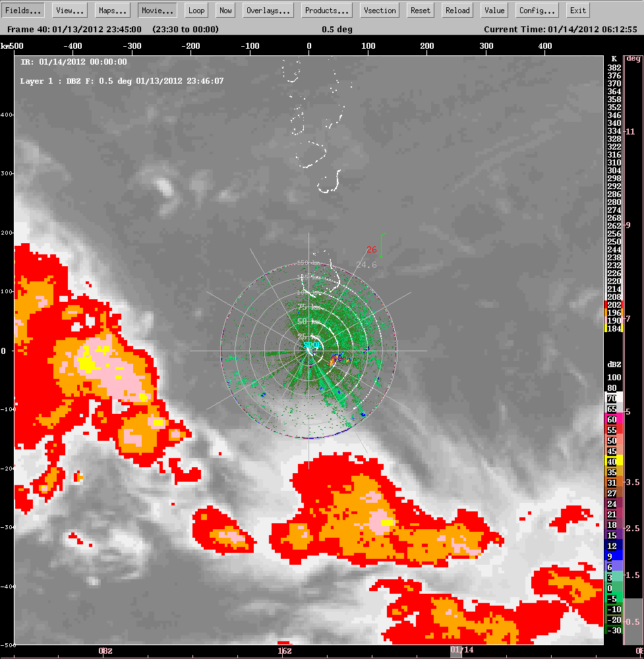Open the Maps overlay menu

[x=112, y=10]
